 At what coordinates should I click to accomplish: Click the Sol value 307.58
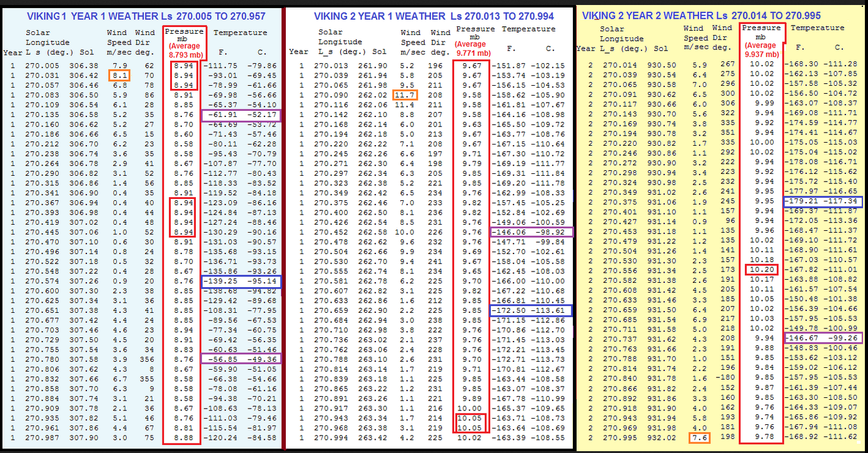coord(85,359)
